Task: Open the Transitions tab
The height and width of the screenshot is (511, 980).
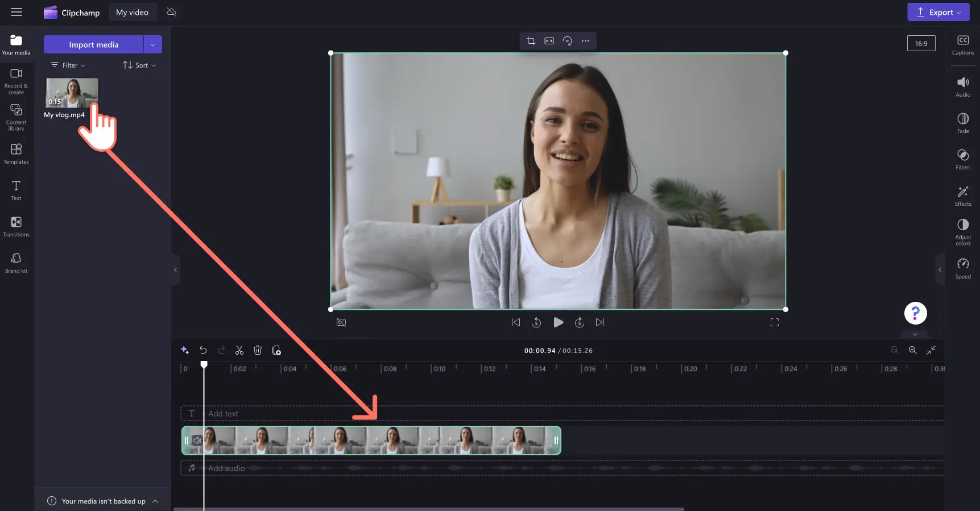Action: 16,226
